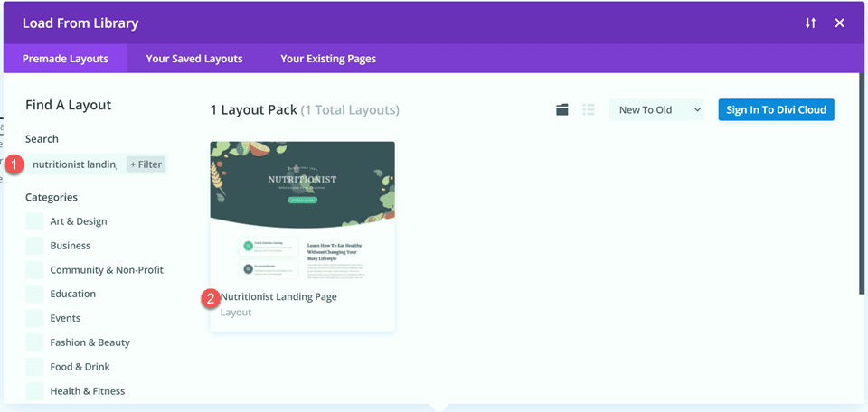This screenshot has height=412, width=868.
Task: Select the Education category checkbox
Action: (x=34, y=294)
